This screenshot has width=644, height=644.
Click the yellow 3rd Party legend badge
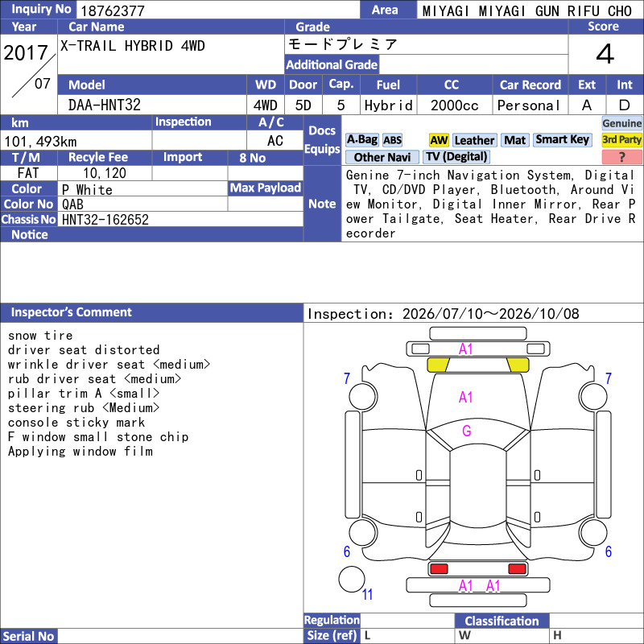(621, 139)
